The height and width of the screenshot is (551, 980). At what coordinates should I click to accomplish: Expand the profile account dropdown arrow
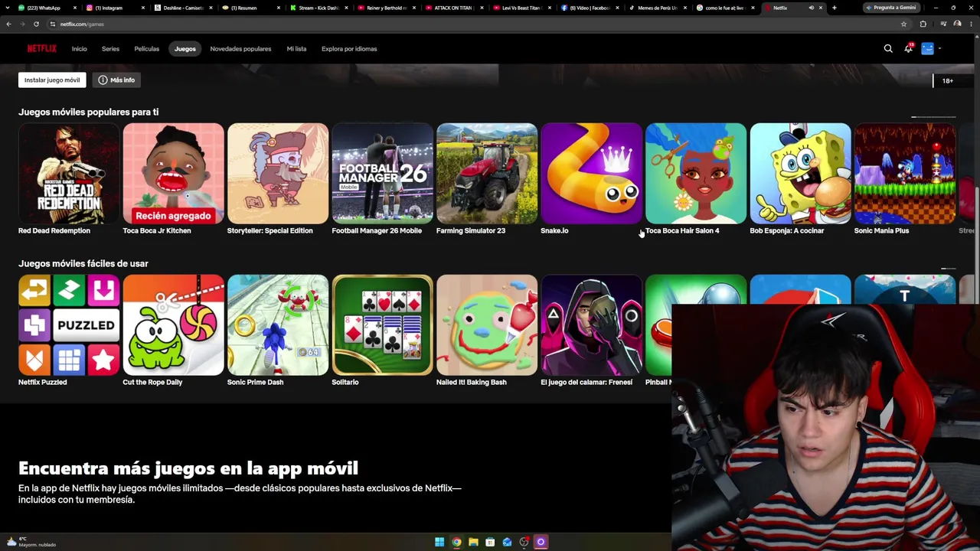(x=939, y=48)
